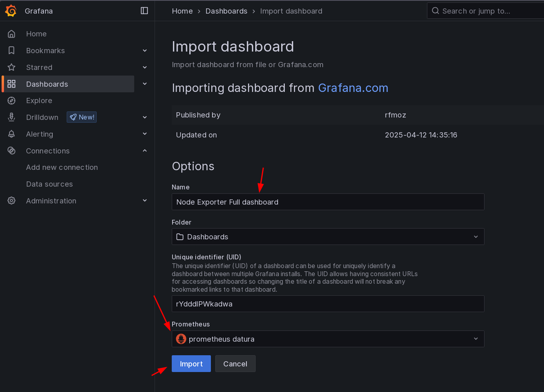Open Connections in the sidebar

pos(48,151)
